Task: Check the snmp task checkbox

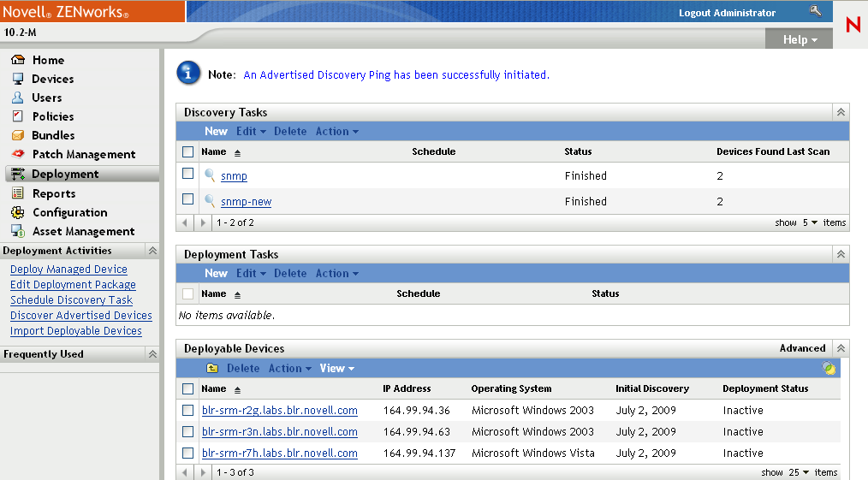Action: click(188, 174)
